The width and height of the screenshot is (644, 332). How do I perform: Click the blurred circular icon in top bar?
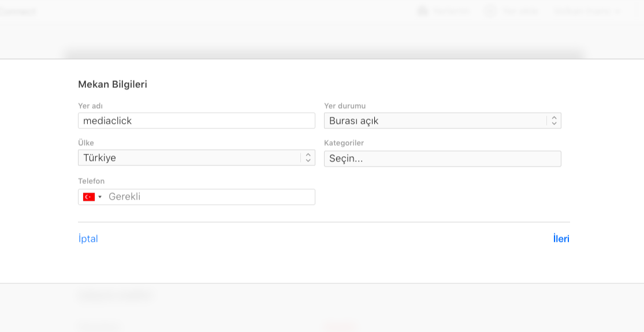490,11
